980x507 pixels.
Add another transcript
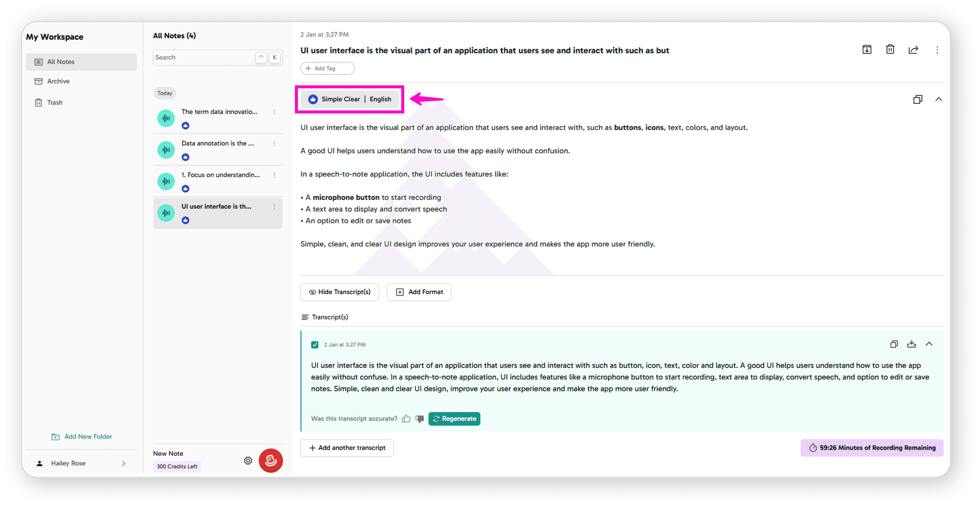pos(347,448)
